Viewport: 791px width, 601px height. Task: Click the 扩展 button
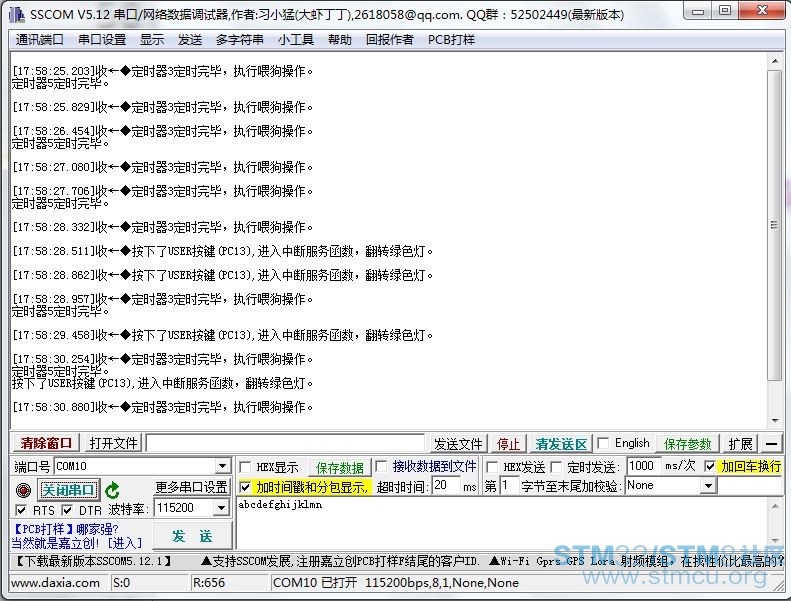tap(740, 444)
